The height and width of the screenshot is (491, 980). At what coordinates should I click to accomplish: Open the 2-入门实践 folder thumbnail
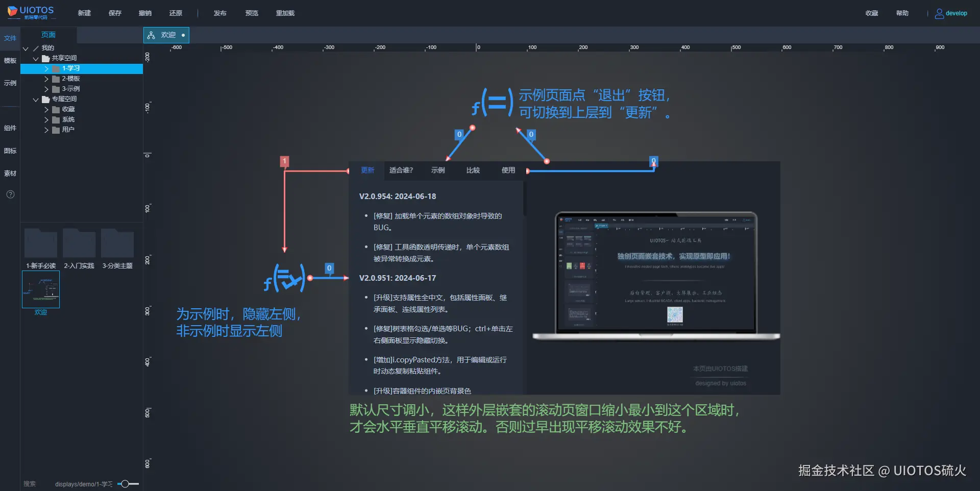point(79,243)
